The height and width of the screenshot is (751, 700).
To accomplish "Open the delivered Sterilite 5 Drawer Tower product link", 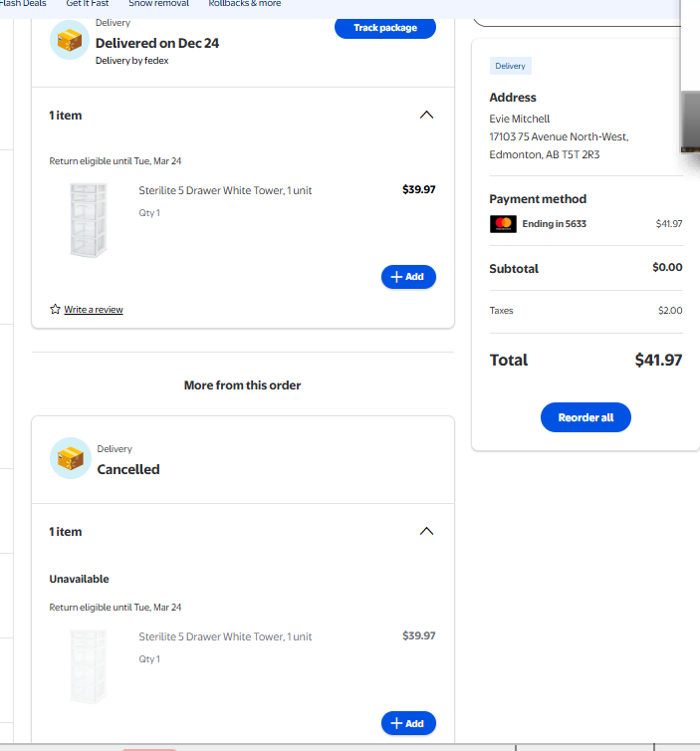I will 225,190.
